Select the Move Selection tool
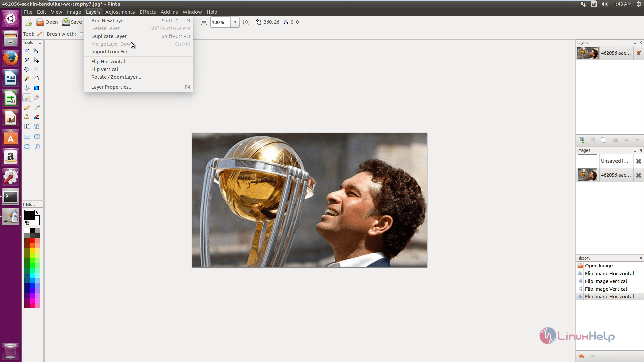 click(36, 60)
